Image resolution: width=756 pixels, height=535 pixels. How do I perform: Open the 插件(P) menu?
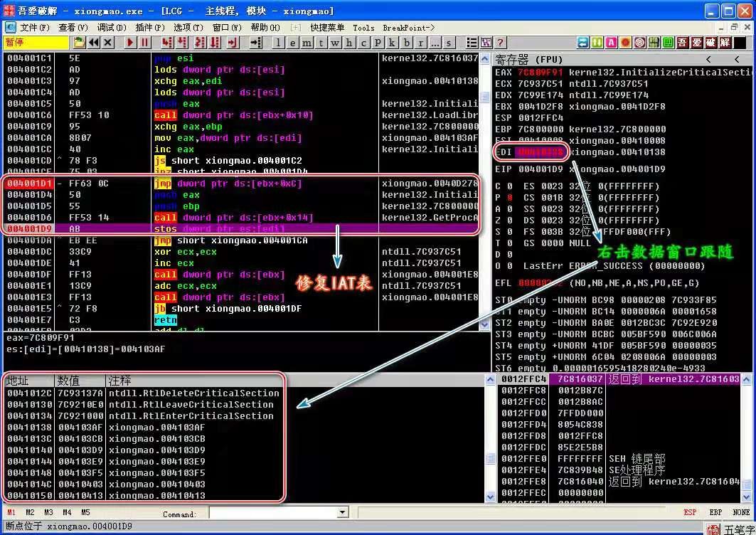tap(150, 28)
